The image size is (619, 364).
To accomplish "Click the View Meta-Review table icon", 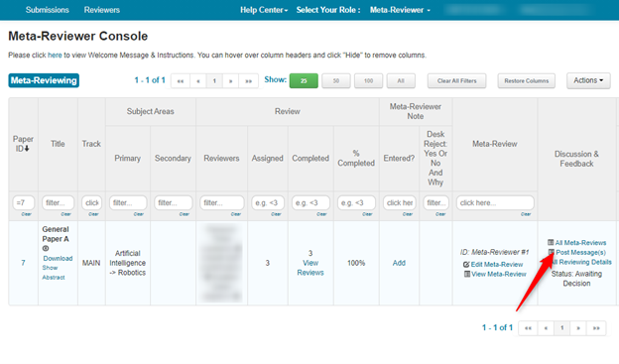I will pyautogui.click(x=467, y=274).
